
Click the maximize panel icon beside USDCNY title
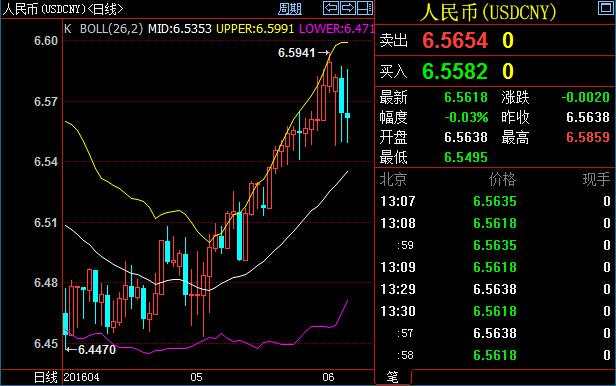(605, 7)
